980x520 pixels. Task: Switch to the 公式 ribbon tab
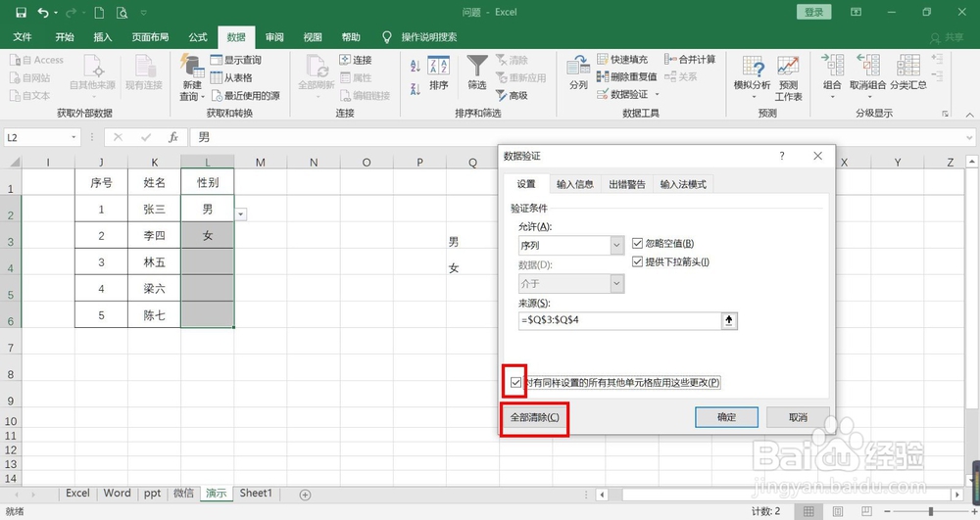pyautogui.click(x=198, y=37)
